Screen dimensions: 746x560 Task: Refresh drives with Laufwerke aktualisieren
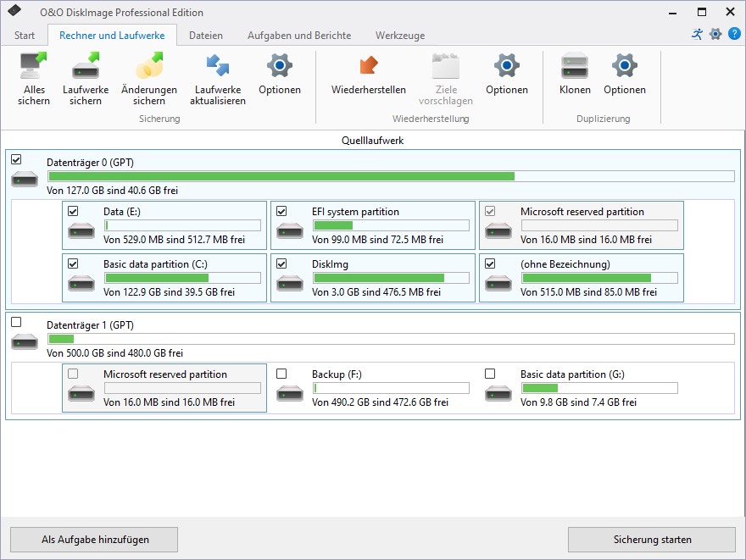pos(217,80)
